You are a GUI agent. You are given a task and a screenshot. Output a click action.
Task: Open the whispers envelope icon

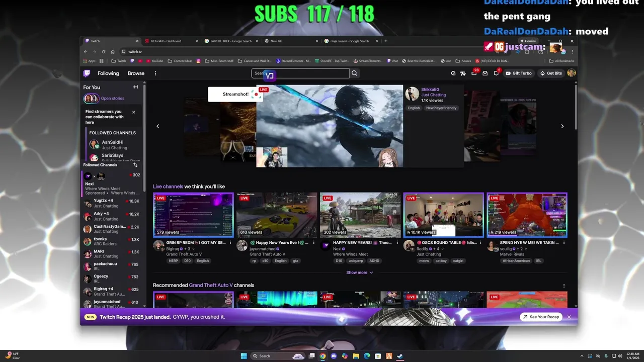[x=485, y=73]
